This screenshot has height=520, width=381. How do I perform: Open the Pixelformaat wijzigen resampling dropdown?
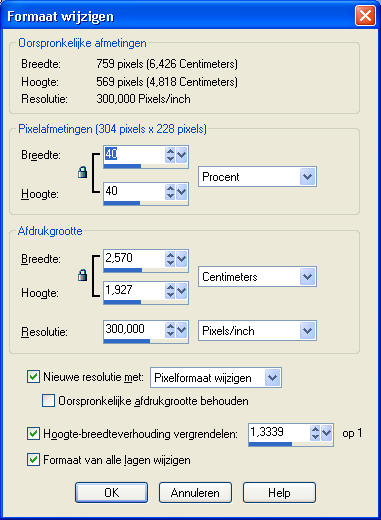point(272,378)
